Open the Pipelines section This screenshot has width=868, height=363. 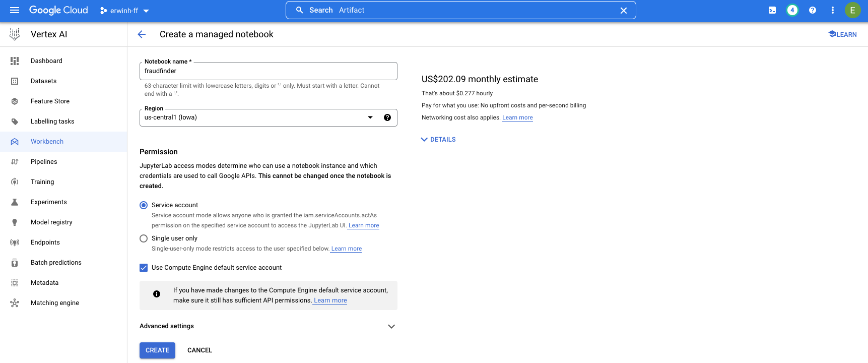pos(44,161)
